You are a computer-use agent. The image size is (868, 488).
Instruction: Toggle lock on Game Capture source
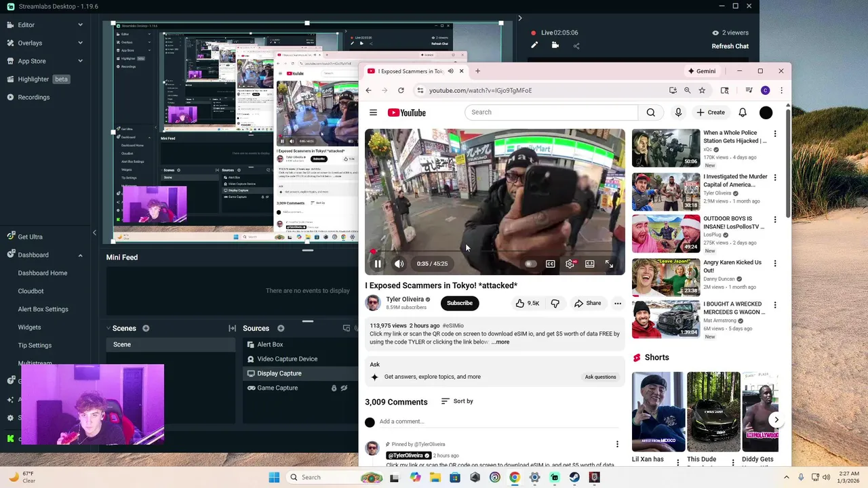click(334, 388)
